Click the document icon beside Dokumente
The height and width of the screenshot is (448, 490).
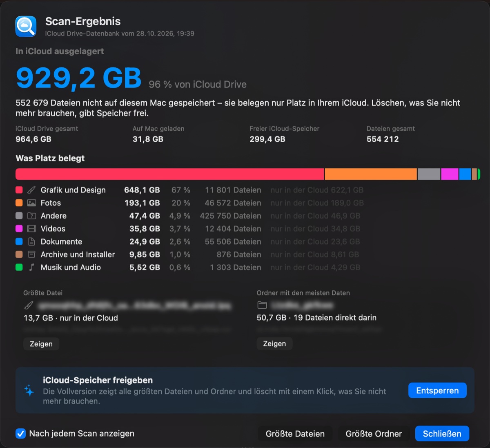(x=31, y=242)
